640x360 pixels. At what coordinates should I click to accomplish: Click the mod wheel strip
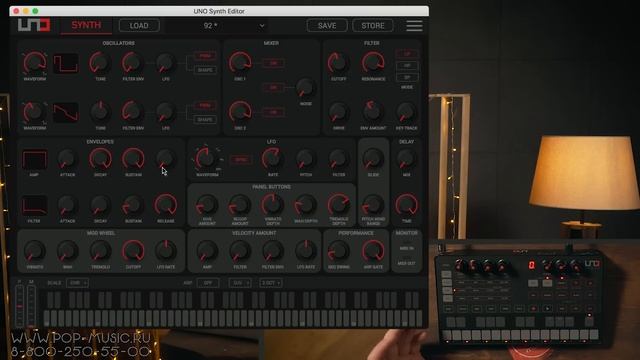pos(31,306)
